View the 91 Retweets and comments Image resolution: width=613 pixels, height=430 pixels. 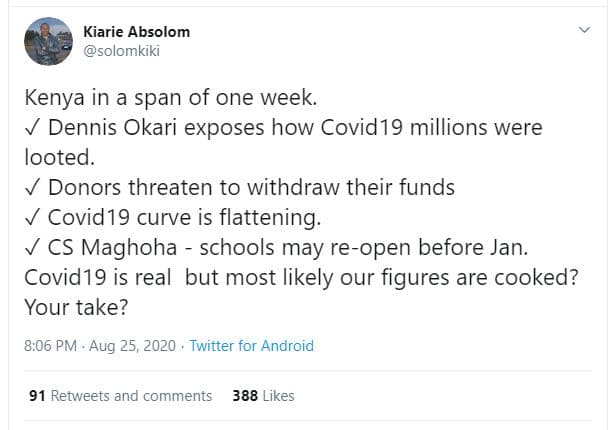pyautogui.click(x=120, y=396)
